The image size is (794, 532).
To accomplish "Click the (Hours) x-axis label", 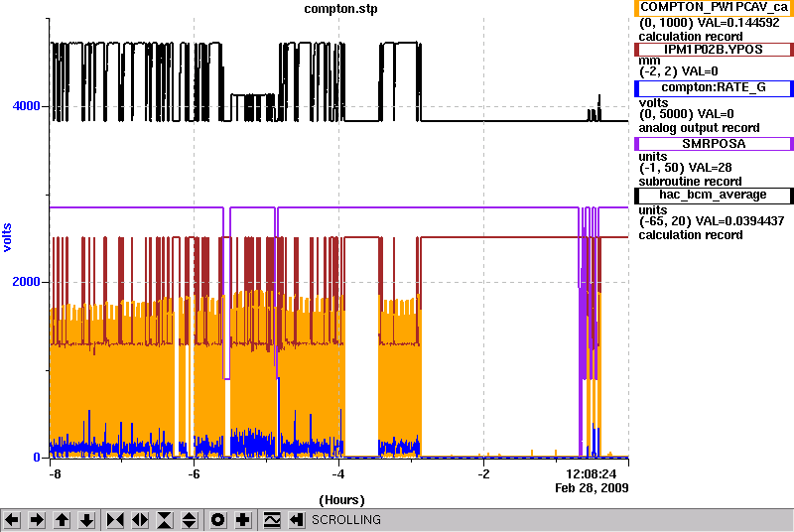I will [x=341, y=500].
